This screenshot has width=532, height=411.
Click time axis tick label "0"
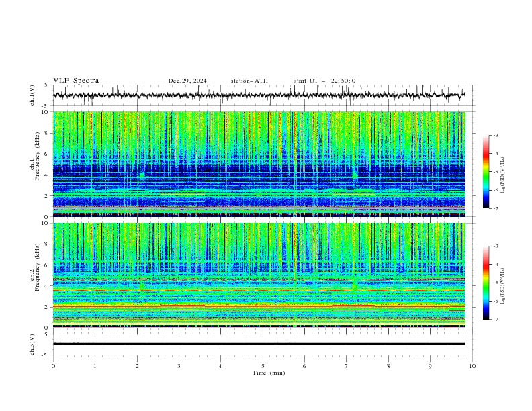(x=53, y=366)
